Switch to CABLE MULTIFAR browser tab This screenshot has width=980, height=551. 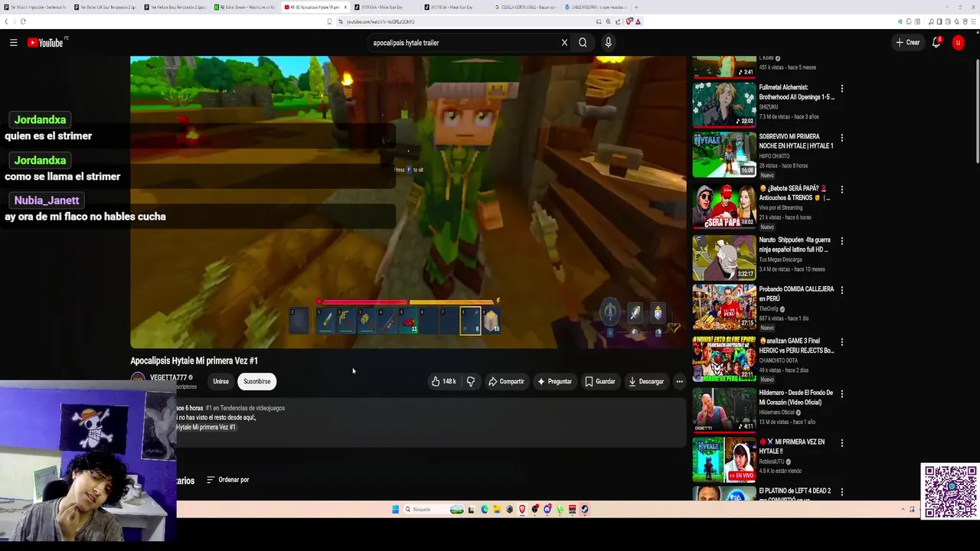(x=596, y=7)
